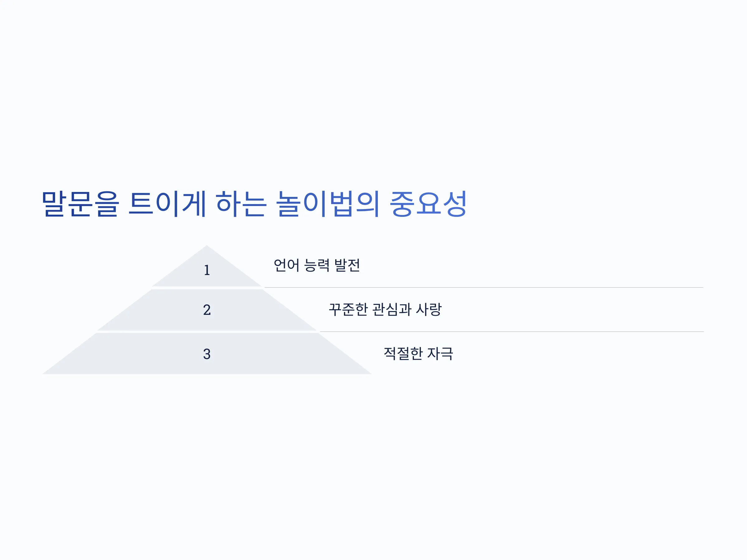The image size is (747, 560).
Task: Select pyramid middle tier numbered 2
Action: 207,310
